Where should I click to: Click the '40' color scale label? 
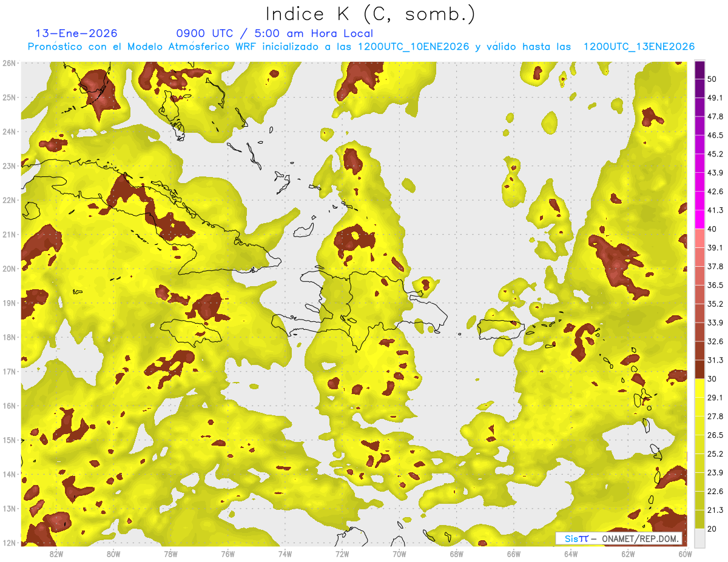coord(712,229)
